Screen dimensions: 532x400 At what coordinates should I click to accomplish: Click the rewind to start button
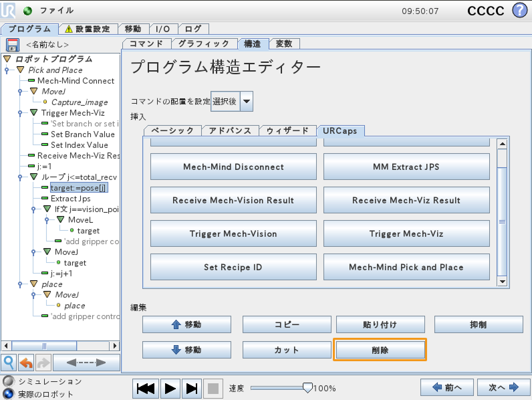click(146, 389)
